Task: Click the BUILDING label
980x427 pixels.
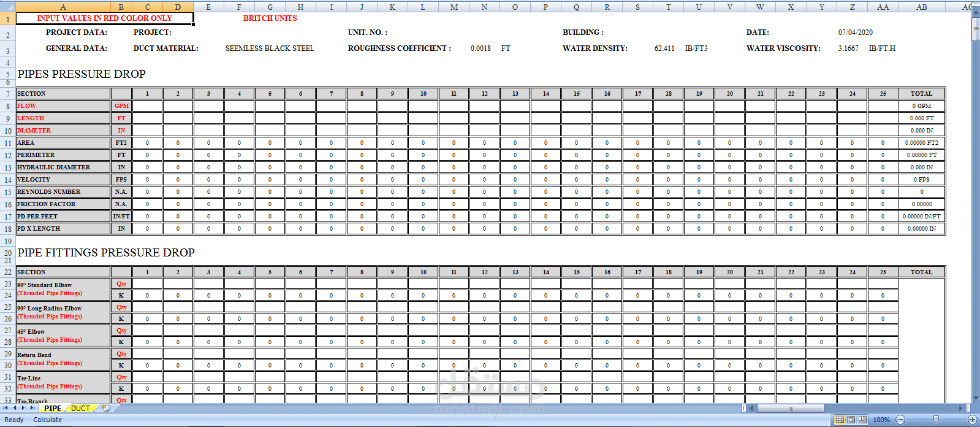Action: point(583,33)
